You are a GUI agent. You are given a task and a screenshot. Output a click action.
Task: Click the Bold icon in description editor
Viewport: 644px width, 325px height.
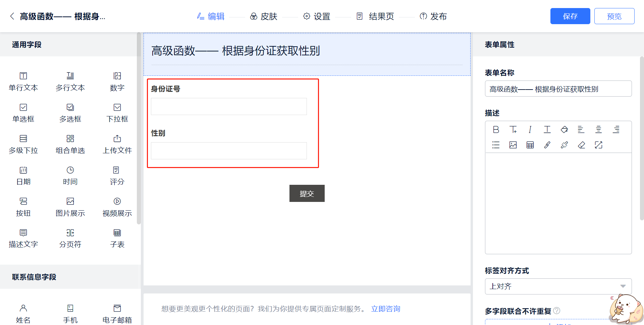[496, 129]
